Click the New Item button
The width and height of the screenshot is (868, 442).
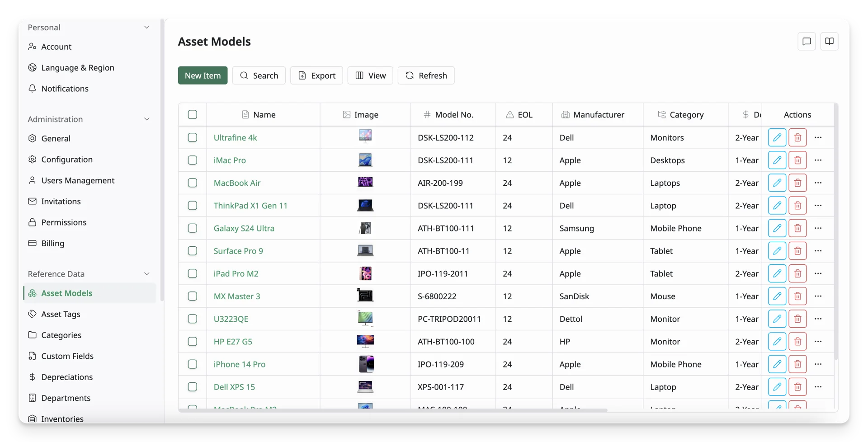[x=203, y=75]
